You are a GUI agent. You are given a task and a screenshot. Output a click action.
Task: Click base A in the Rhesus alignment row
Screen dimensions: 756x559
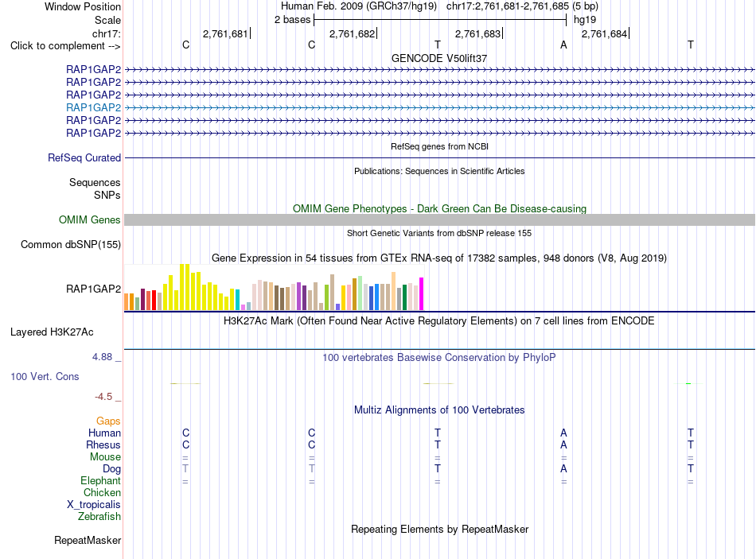pos(563,444)
